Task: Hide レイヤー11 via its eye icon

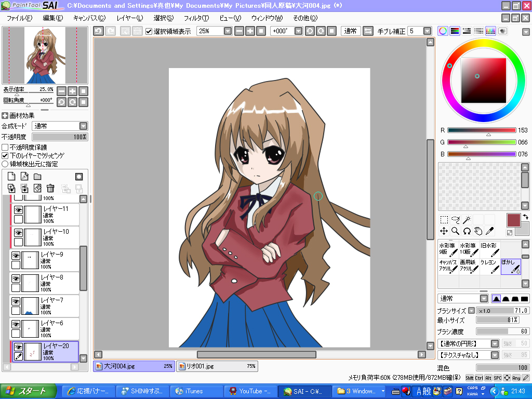Action: click(18, 210)
